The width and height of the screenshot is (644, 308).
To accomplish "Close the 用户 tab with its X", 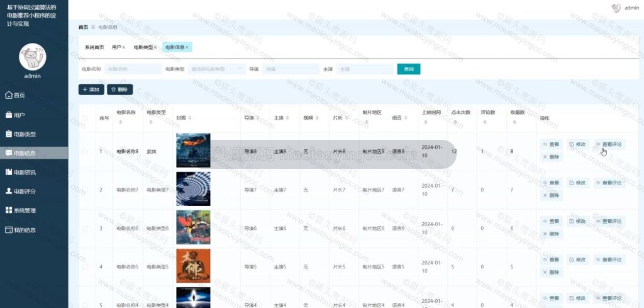I will point(124,48).
